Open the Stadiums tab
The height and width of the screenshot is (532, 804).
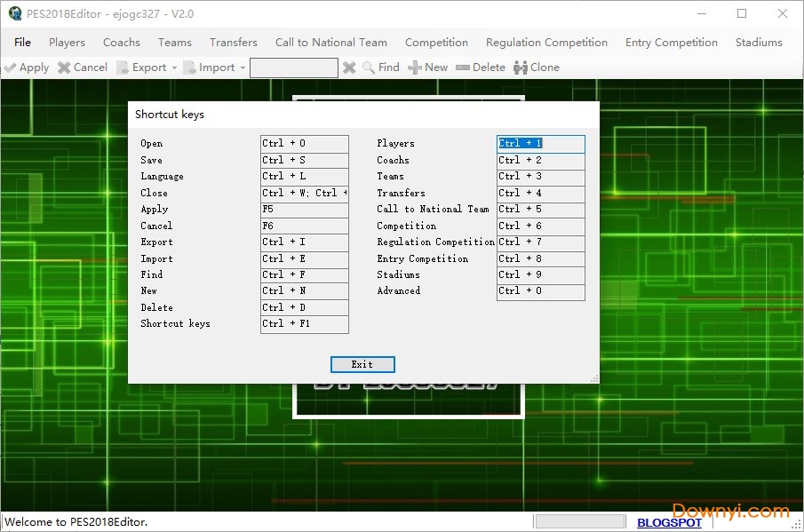pyautogui.click(x=759, y=42)
